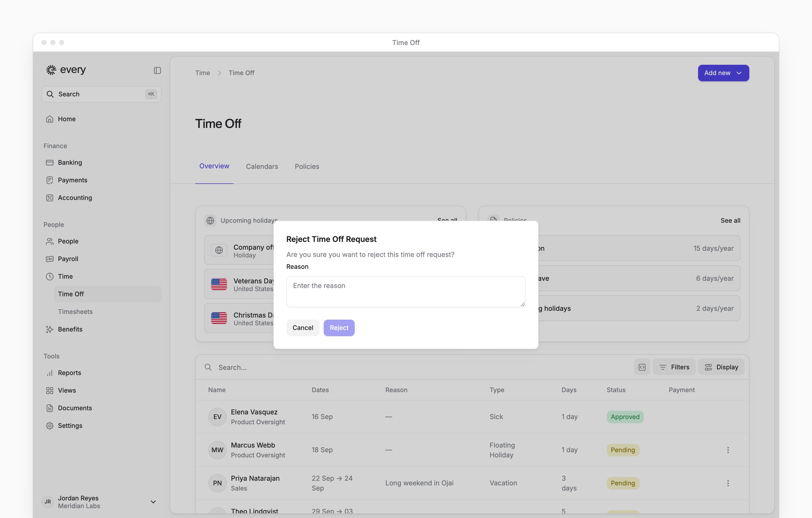Click Elena Vasquez name in table
Image resolution: width=812 pixels, height=518 pixels.
coord(254,412)
